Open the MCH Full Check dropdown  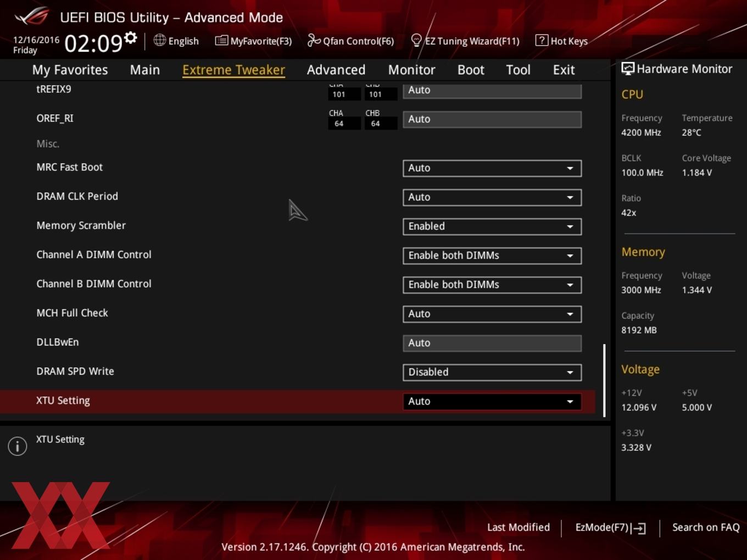click(x=492, y=313)
